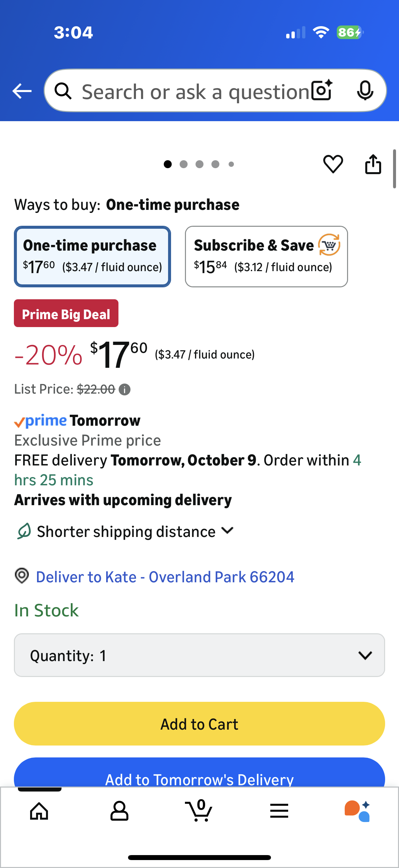Screen dimensions: 399x868
Task: Open the Rufus AI assistant icon
Action: pyautogui.click(x=357, y=811)
